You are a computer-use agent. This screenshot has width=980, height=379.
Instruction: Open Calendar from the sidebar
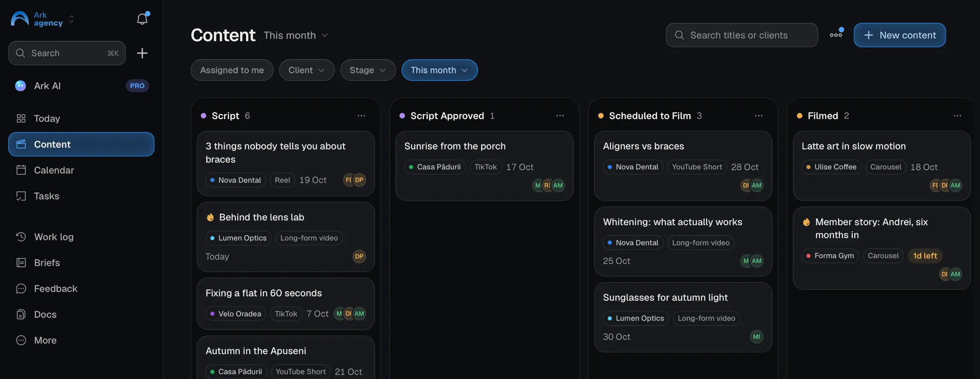(81, 170)
